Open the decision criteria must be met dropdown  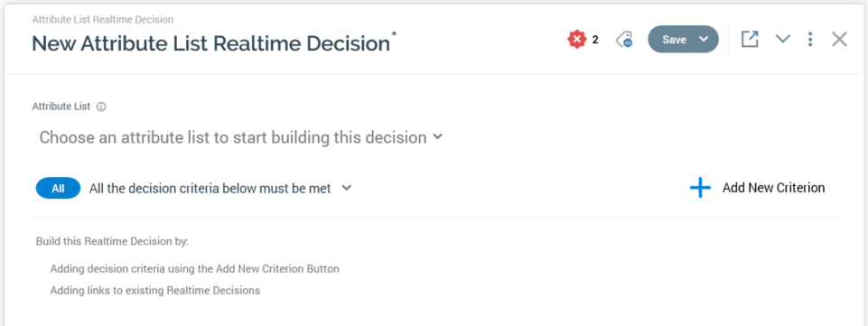(x=220, y=188)
